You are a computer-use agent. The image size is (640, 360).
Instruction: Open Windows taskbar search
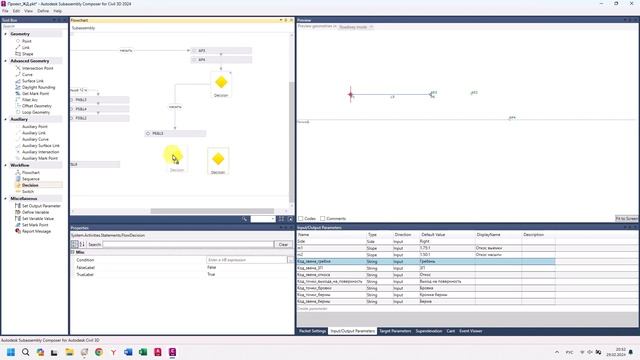[25, 352]
